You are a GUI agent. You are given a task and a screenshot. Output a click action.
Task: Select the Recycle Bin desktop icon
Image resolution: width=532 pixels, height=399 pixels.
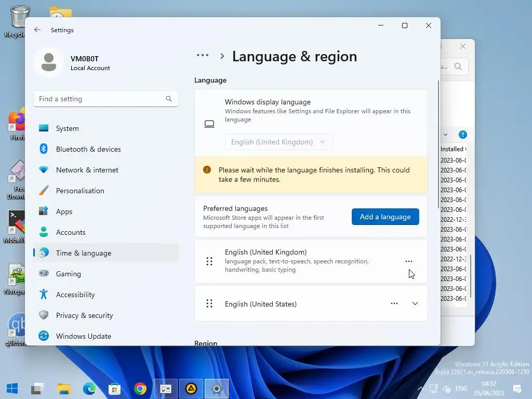pos(16,21)
